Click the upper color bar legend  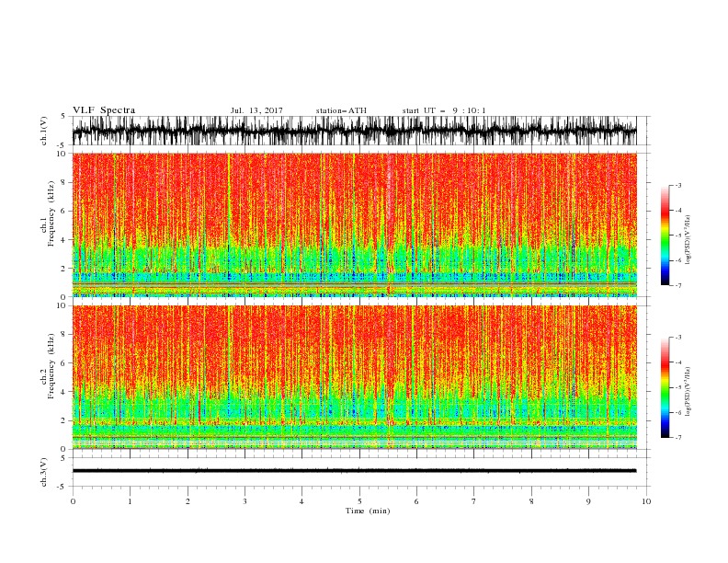pos(665,236)
